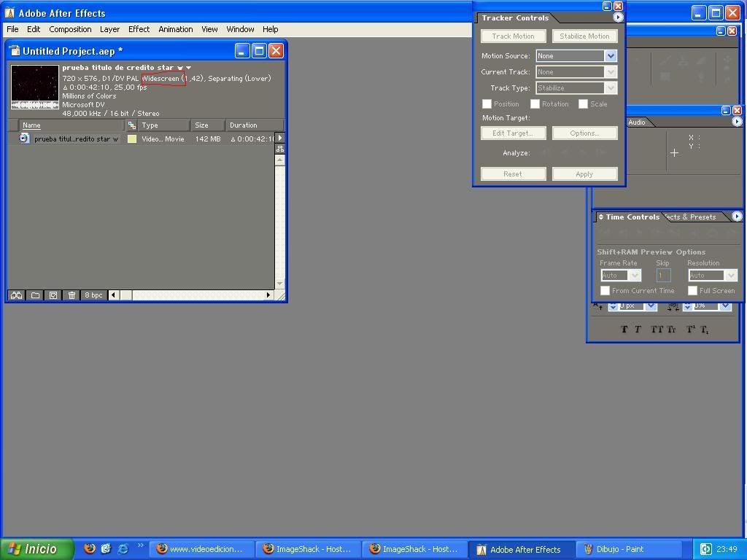Click the tsume percentage stepper arrows

(x=687, y=306)
